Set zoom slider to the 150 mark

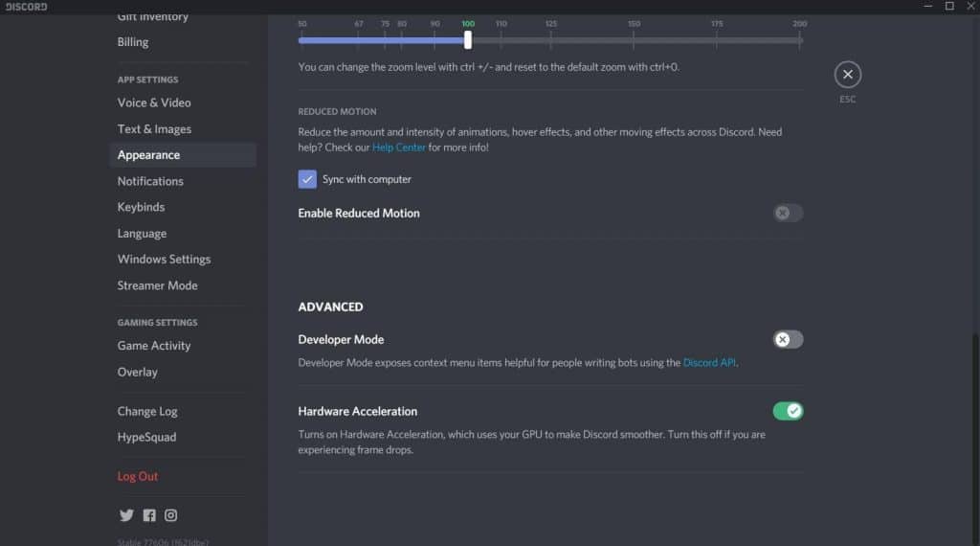click(635, 40)
